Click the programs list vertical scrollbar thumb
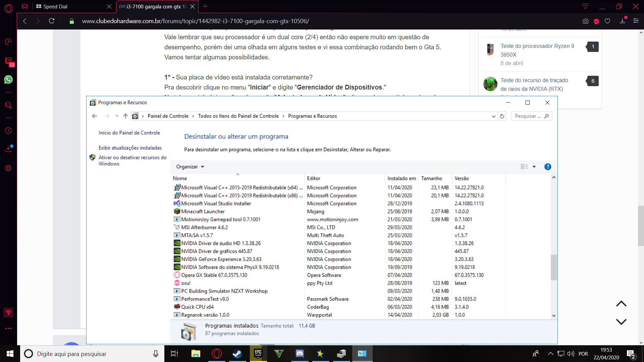This screenshot has width=644, height=362. pyautogui.click(x=554, y=267)
